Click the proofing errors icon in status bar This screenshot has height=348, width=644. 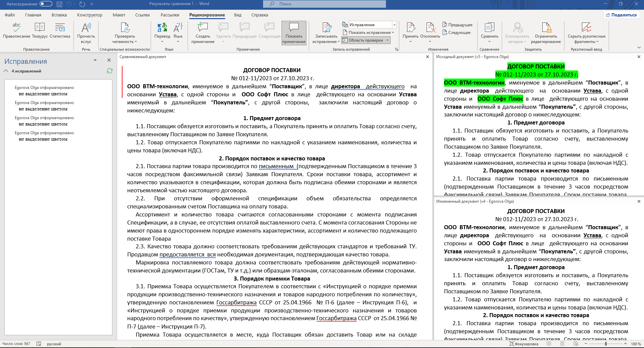pyautogui.click(x=39, y=344)
